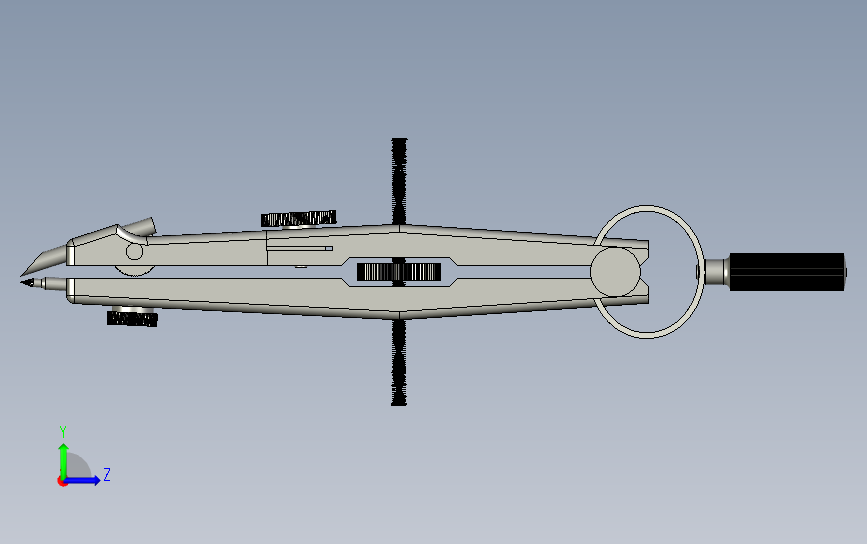
Task: Click the round hinge disc at the legs' joint
Action: tap(615, 272)
